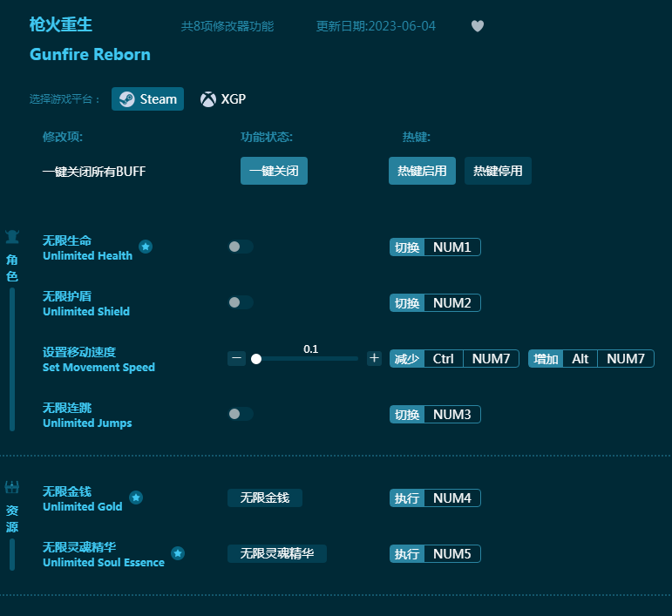
Task: Click the Unlimited Shield label
Action: [86, 311]
